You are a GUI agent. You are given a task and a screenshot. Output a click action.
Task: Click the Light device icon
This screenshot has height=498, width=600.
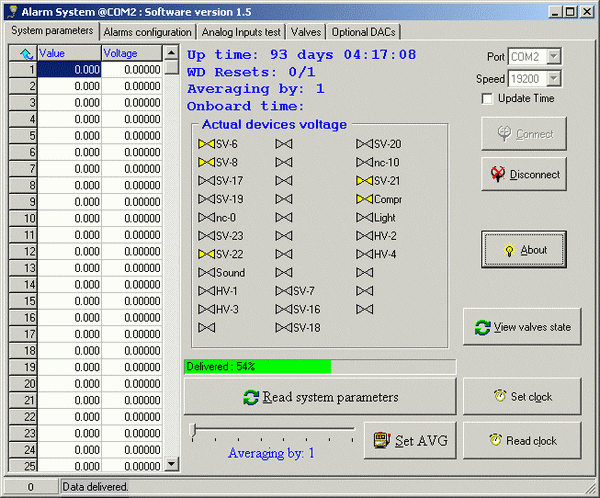(x=364, y=218)
